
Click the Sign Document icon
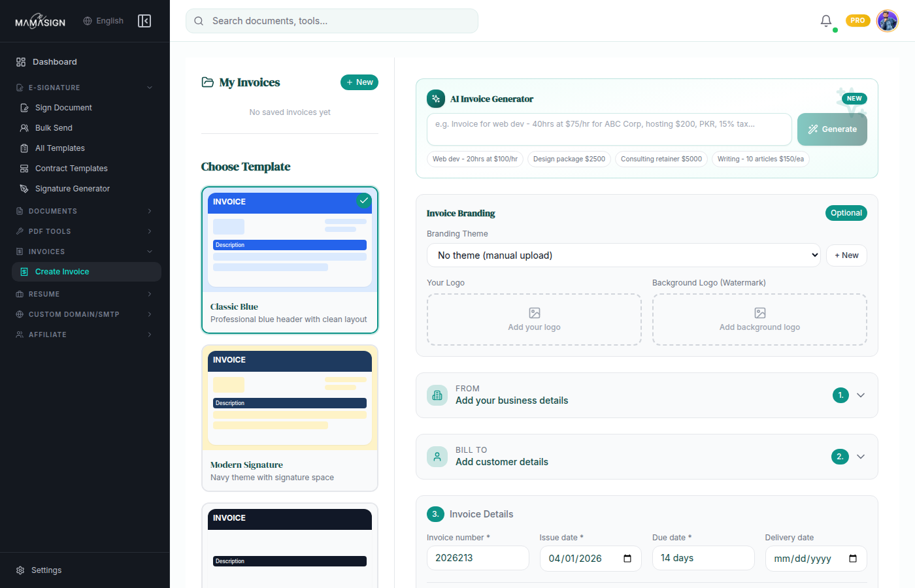[24, 108]
